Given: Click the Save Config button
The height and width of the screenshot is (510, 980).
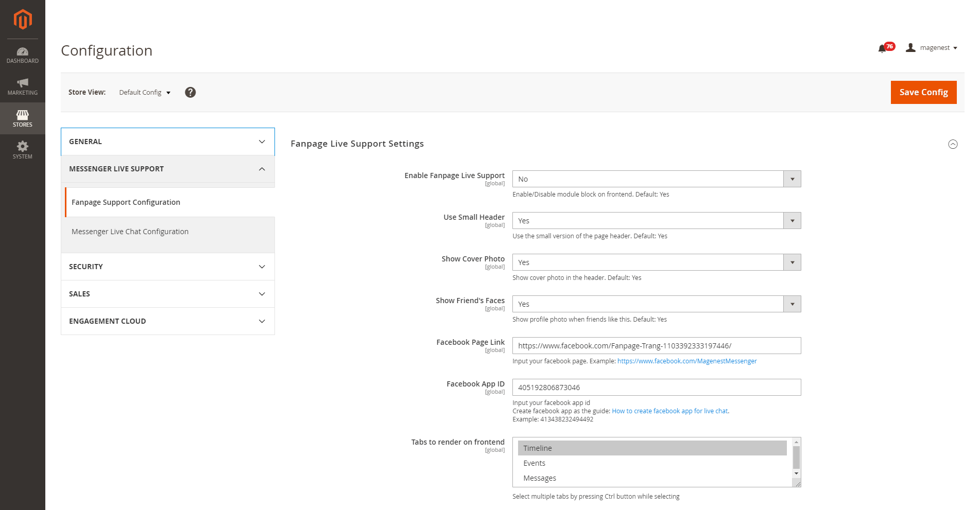Looking at the screenshot, I should coord(923,92).
